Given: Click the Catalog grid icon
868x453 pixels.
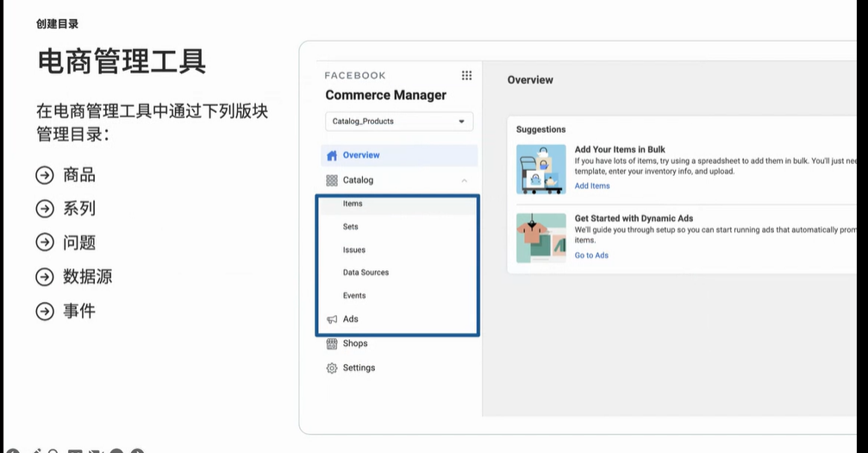Looking at the screenshot, I should pos(332,180).
